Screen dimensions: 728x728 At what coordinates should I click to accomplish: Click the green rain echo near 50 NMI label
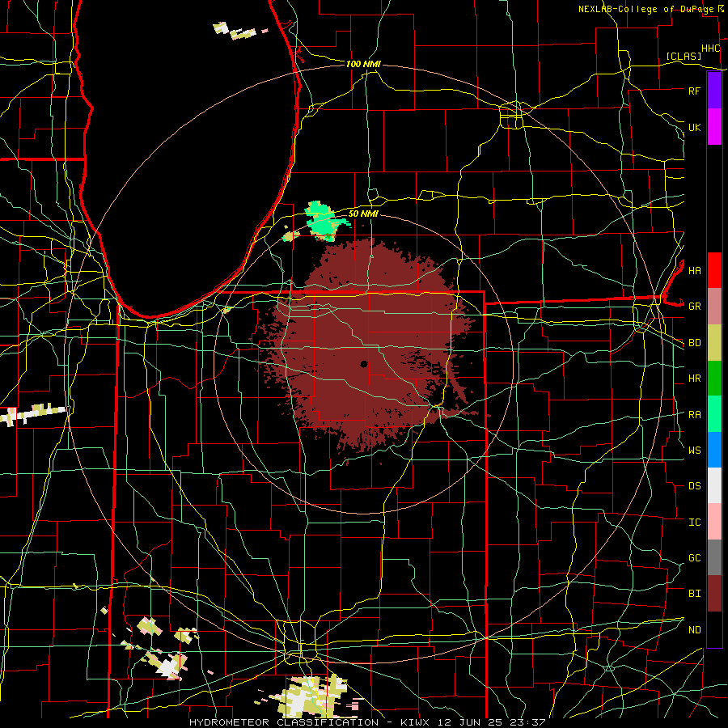(x=324, y=221)
